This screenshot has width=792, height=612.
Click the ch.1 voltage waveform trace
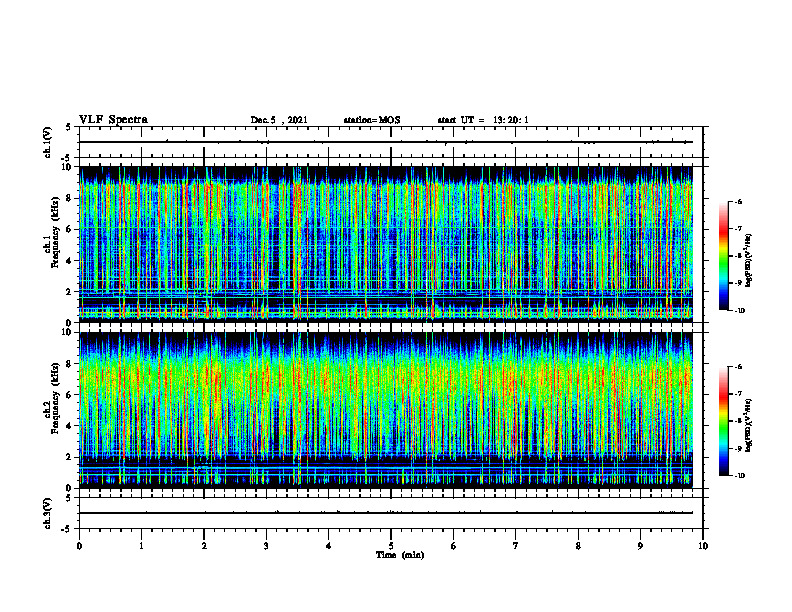(x=386, y=142)
